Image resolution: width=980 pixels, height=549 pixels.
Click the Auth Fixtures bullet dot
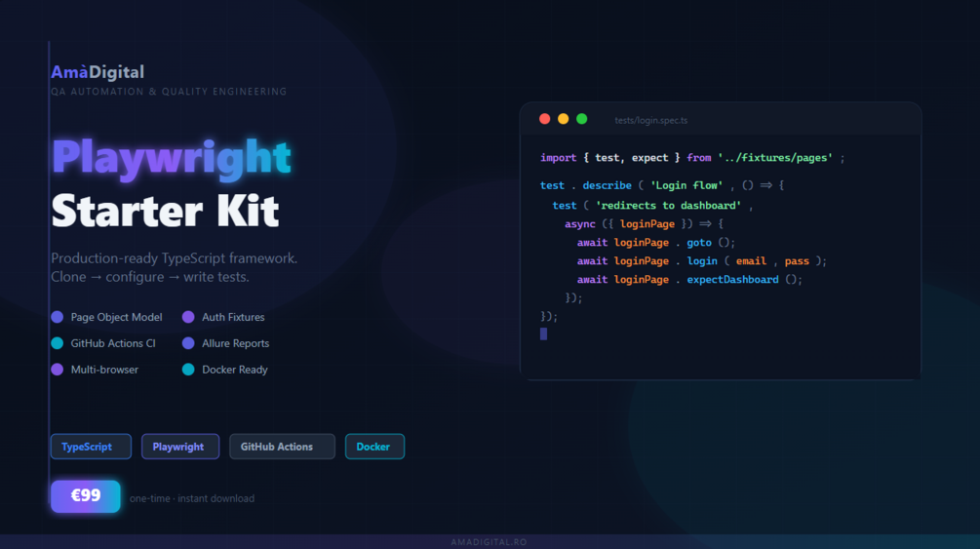pyautogui.click(x=188, y=317)
